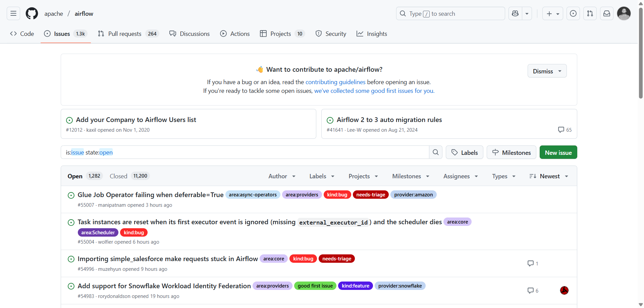Screen dimensions: 644x308
Task: Open the good first issues collection link
Action: click(374, 91)
